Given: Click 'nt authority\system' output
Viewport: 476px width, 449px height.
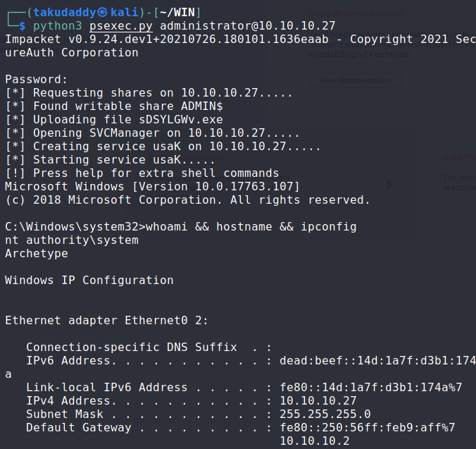Looking at the screenshot, I should 72,240.
